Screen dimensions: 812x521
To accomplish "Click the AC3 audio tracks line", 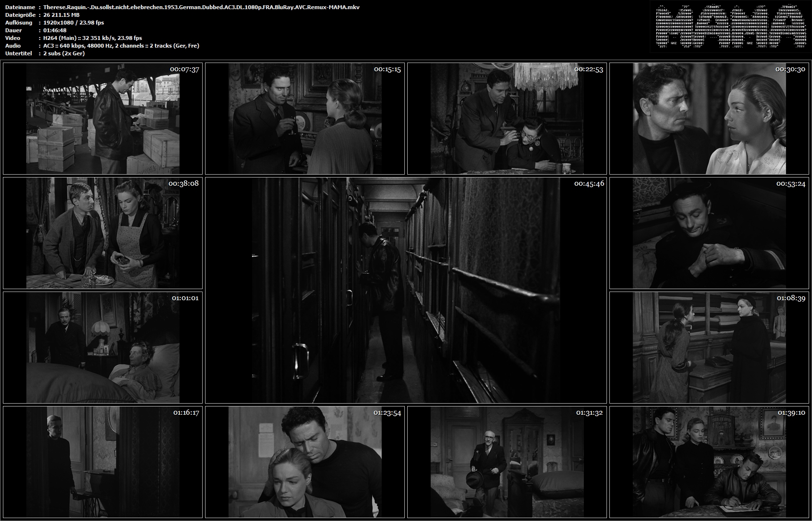I will pos(121,46).
